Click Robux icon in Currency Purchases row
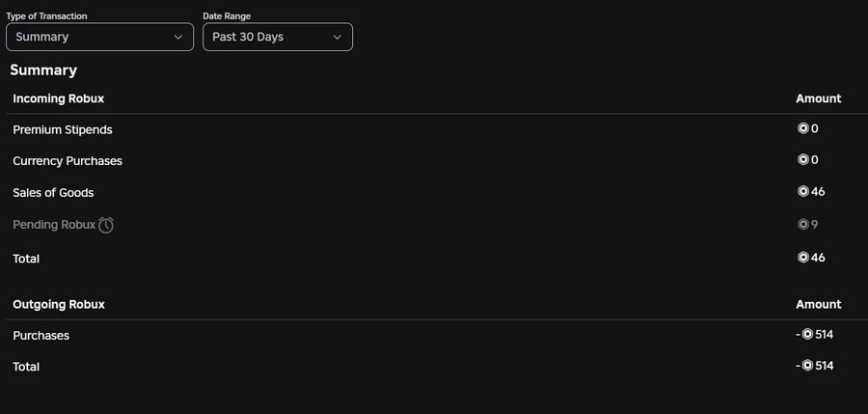This screenshot has height=414, width=868. [802, 159]
